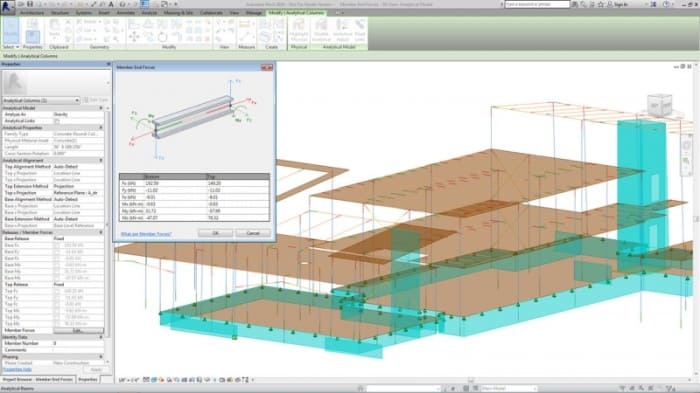Open the Architecture ribbon tab
This screenshot has width=700, height=393.
click(x=32, y=13)
